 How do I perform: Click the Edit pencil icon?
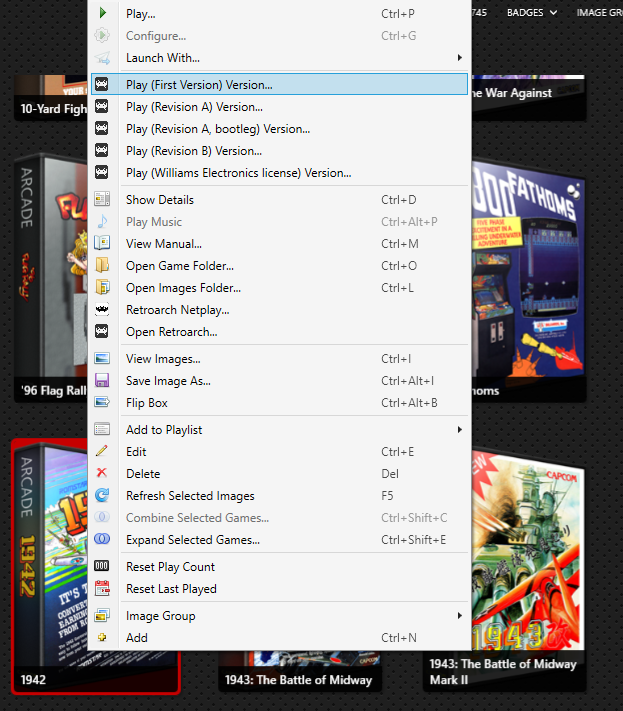point(102,451)
